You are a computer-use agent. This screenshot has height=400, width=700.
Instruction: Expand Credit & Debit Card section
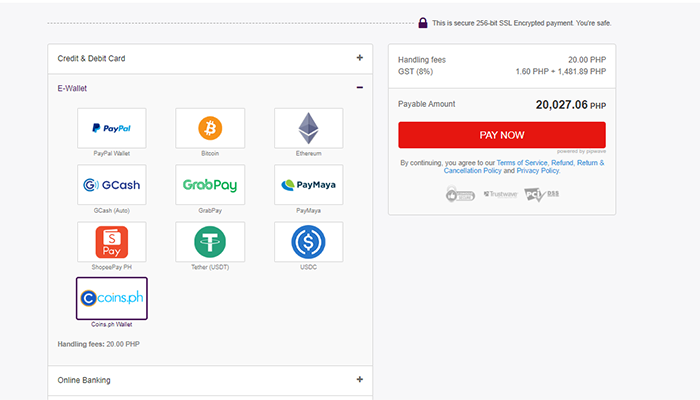(x=359, y=58)
